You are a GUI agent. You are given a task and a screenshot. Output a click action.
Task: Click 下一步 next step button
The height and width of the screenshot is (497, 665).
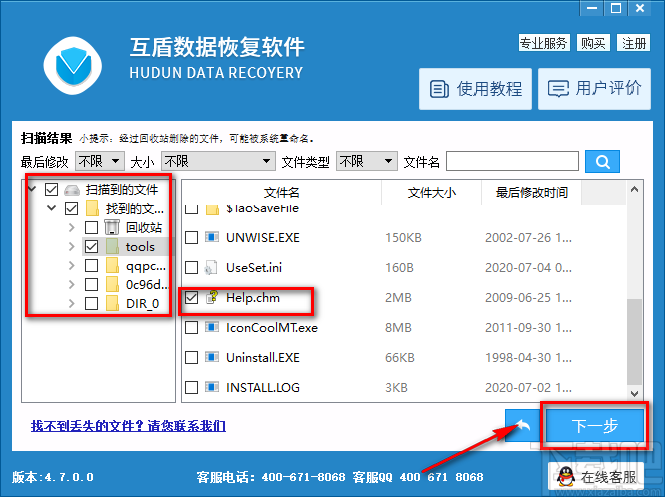(x=595, y=425)
